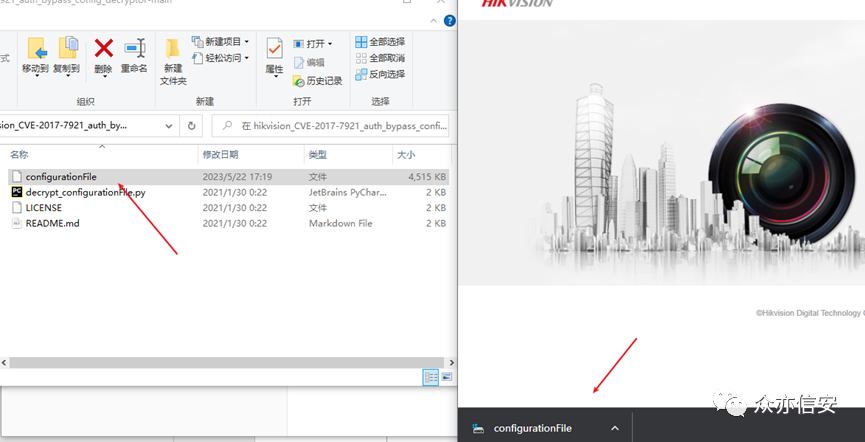
Task: Sort files by 修改日期 column header
Action: pyautogui.click(x=221, y=155)
